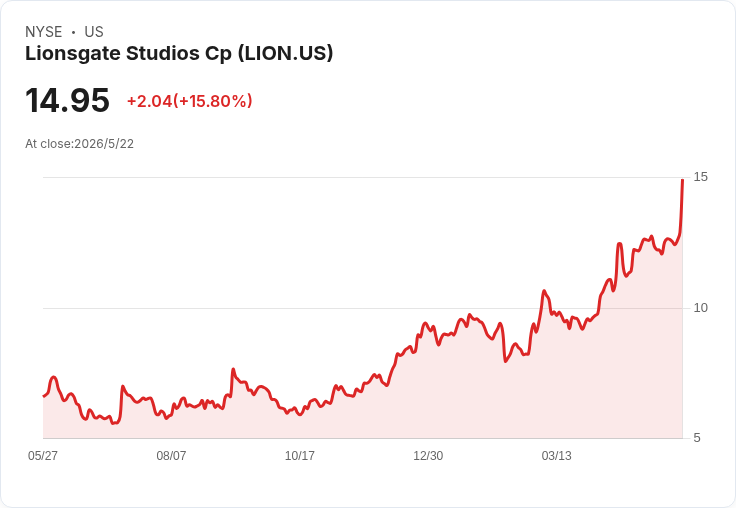The image size is (736, 508).
Task: Click the dot separator between NYSE and US
Action: 73,32
